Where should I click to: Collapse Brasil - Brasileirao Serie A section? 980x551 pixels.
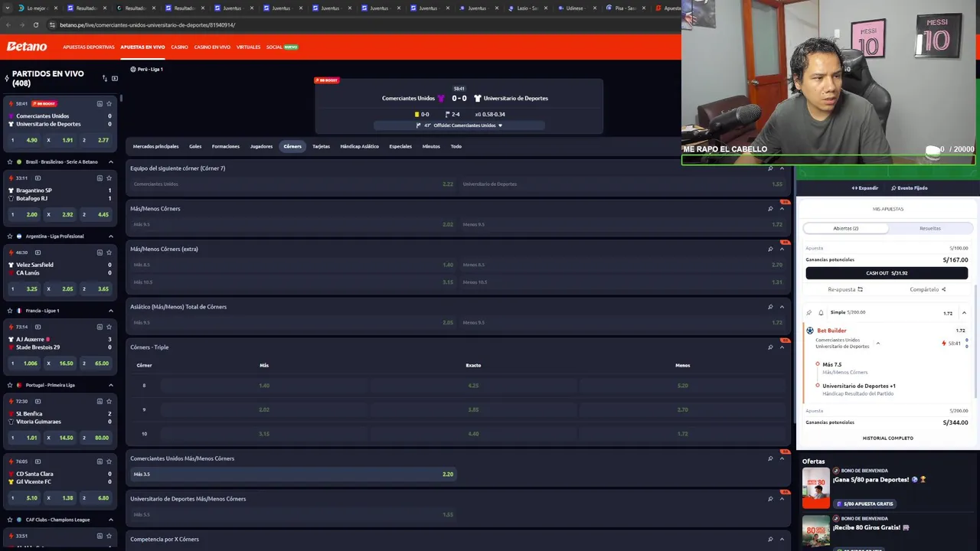110,162
